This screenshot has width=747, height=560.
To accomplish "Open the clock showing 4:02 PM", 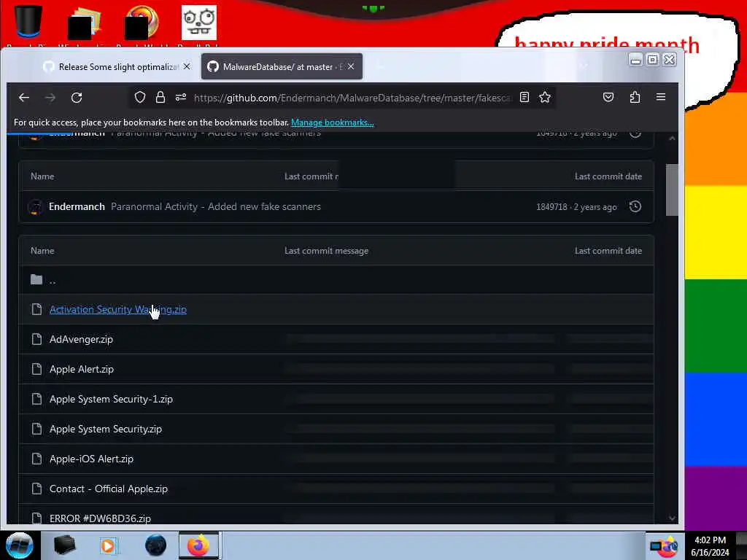I will tap(710, 546).
